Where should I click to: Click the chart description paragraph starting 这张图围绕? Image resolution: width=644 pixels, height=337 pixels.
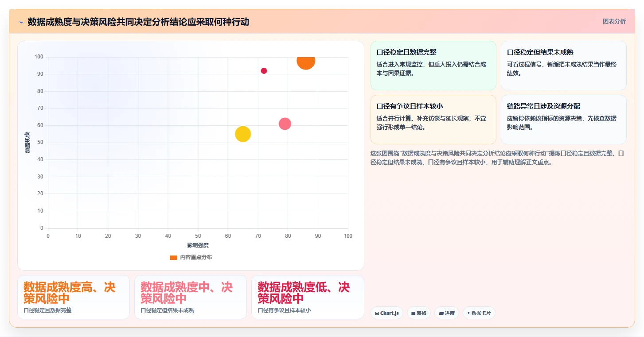coord(498,158)
